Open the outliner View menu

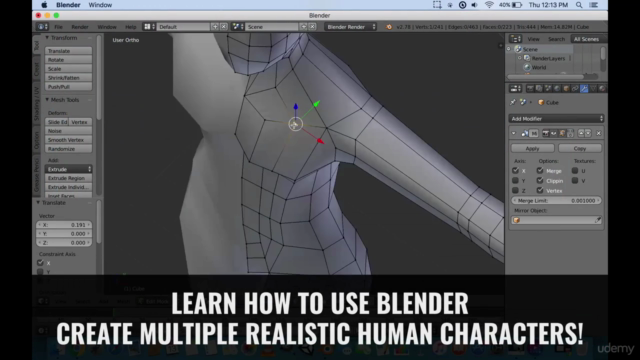(x=533, y=39)
